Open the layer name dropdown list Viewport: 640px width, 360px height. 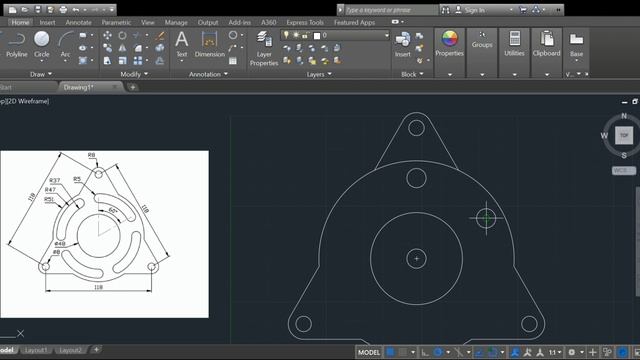point(386,36)
